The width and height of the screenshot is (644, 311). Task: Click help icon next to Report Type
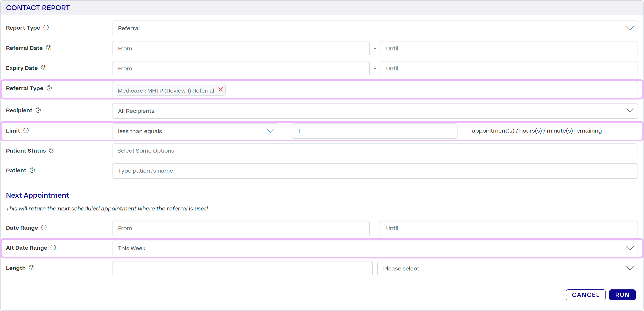pos(46,27)
